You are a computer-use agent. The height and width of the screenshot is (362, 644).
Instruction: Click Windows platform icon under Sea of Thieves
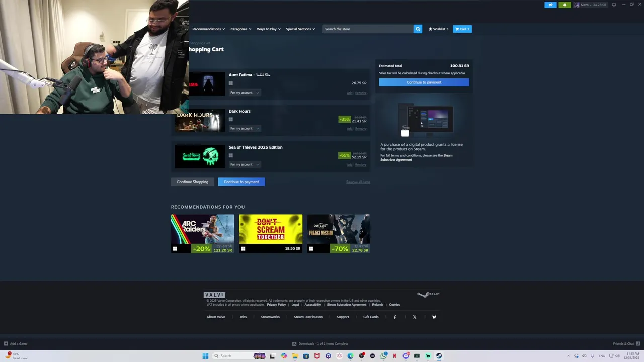click(231, 155)
